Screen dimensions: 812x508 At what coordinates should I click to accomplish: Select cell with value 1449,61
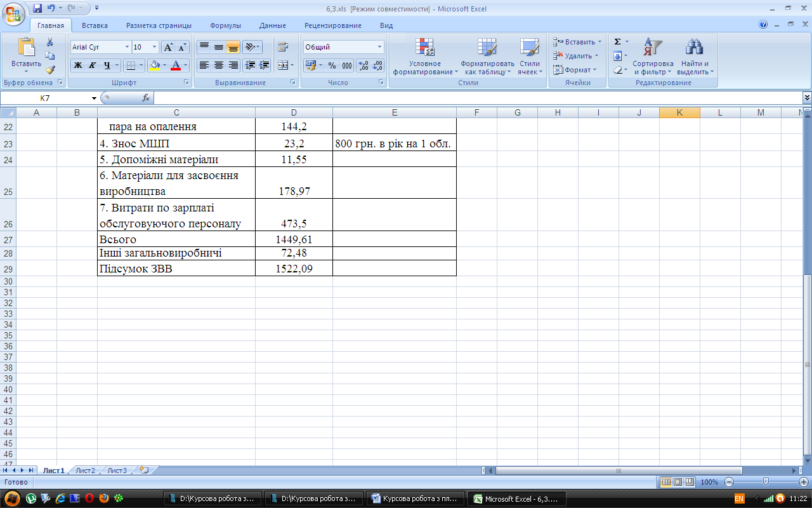294,239
